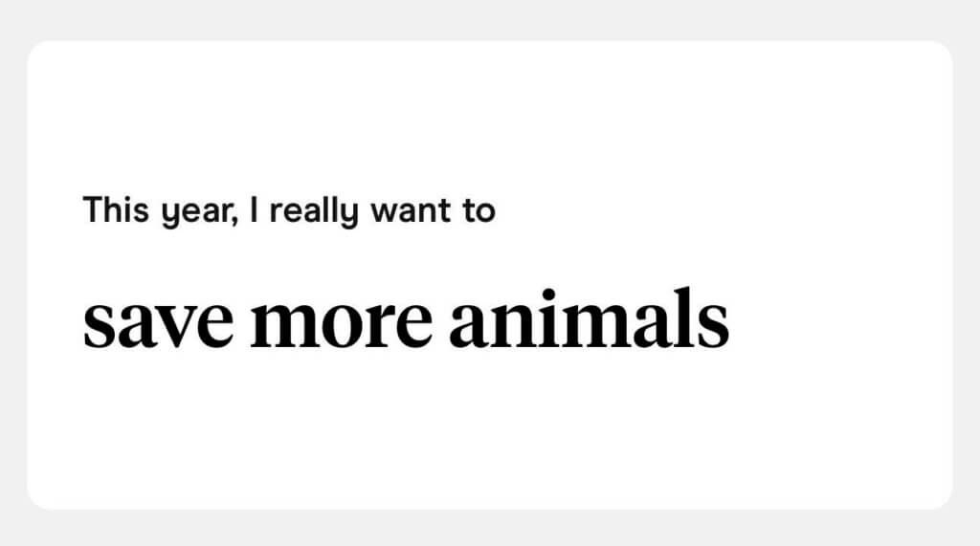This screenshot has width=980, height=546.
Task: Click the card's top-right rounded corner
Action: click(944, 50)
